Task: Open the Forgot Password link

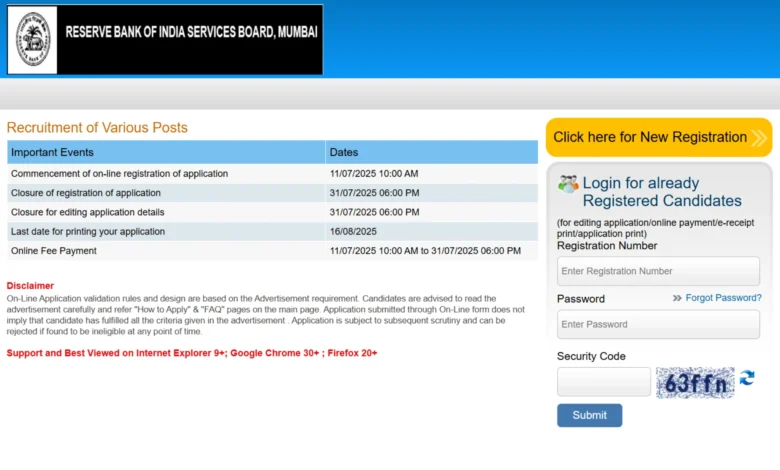Action: coord(723,298)
